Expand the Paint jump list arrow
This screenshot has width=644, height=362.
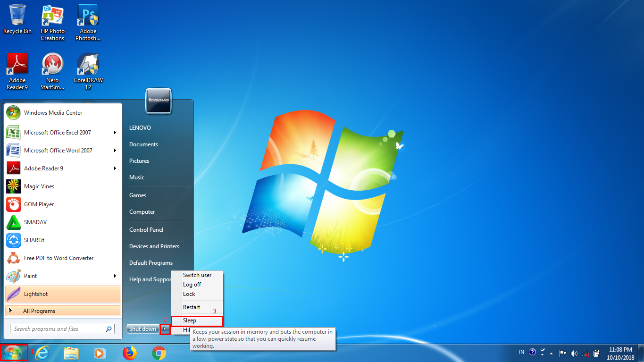click(115, 276)
